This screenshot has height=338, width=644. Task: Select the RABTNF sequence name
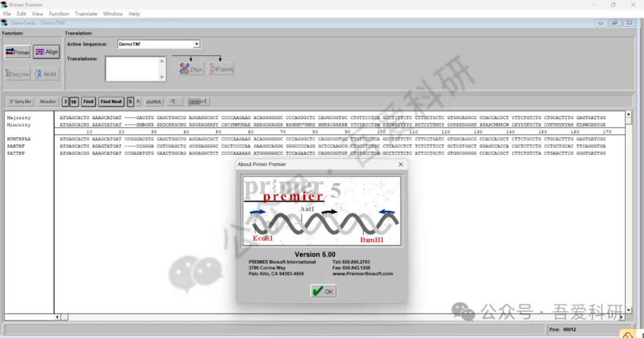(x=16, y=146)
